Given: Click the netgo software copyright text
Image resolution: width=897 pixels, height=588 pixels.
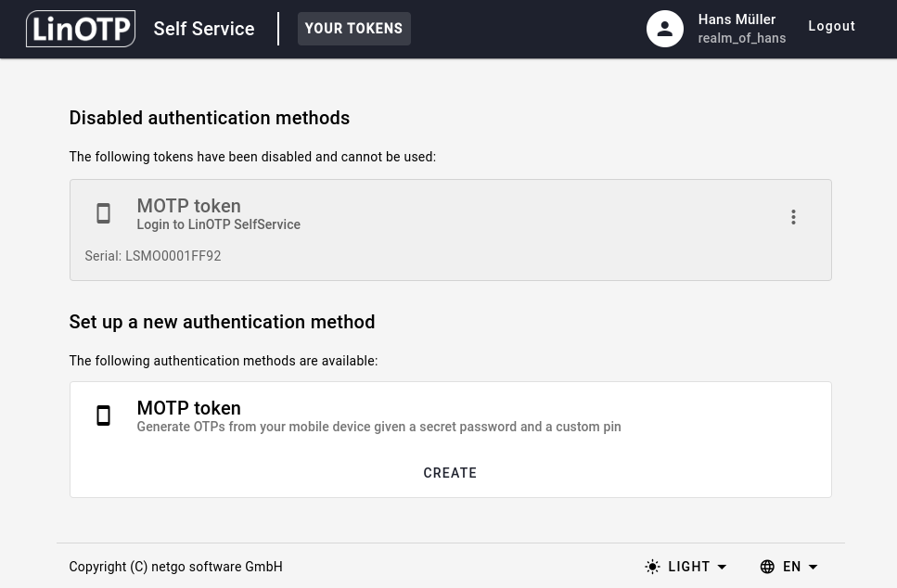Looking at the screenshot, I should point(175,567).
